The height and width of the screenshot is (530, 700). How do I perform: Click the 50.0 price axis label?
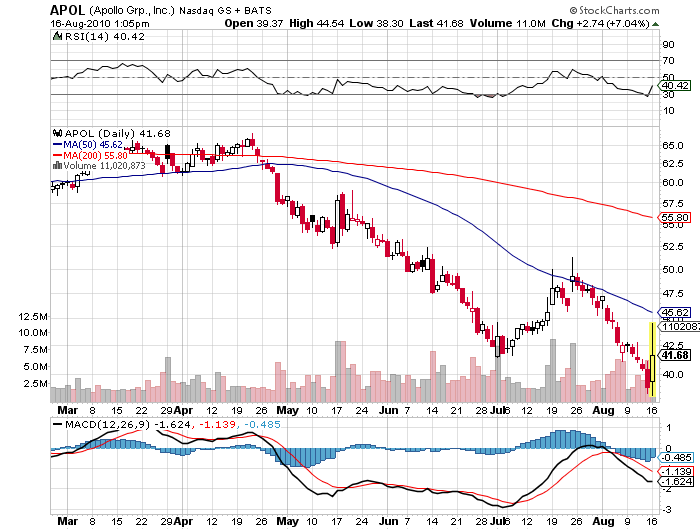(x=672, y=269)
